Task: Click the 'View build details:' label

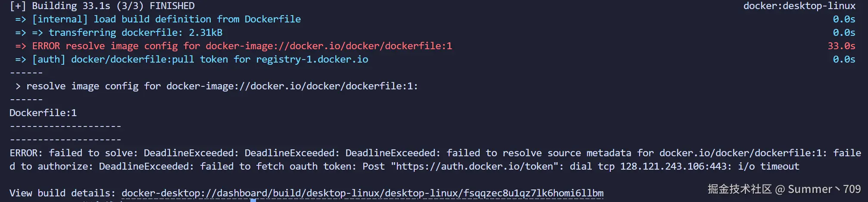Action: click(x=62, y=193)
